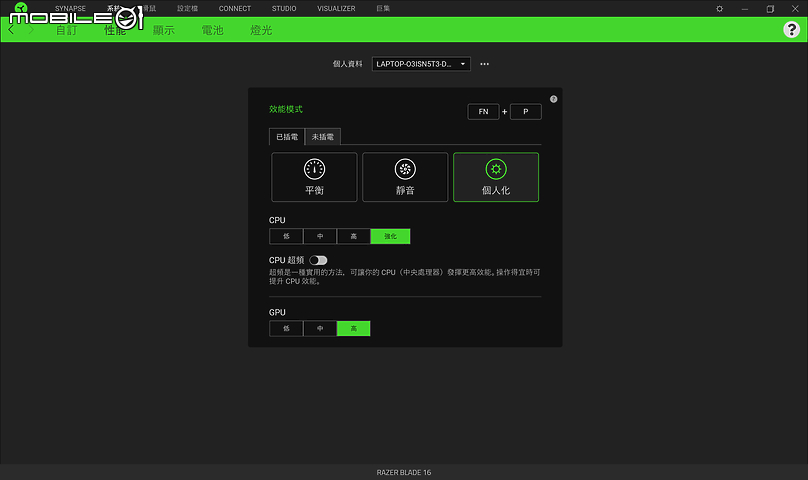Switch to the 顯示 display tab
The height and width of the screenshot is (480, 808).
coord(164,30)
